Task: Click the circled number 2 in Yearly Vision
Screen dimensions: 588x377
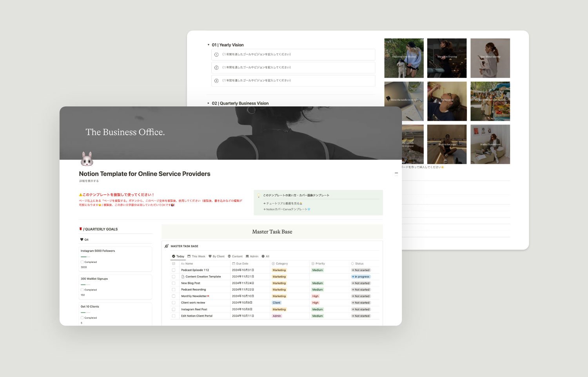Action: pyautogui.click(x=216, y=67)
